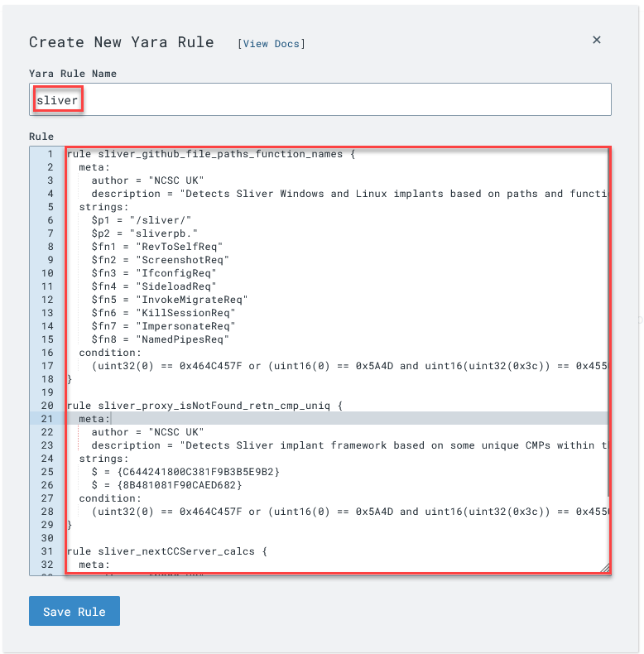Click the $p2 = "sliverpb." line
This screenshot has width=644, height=654.
144,233
